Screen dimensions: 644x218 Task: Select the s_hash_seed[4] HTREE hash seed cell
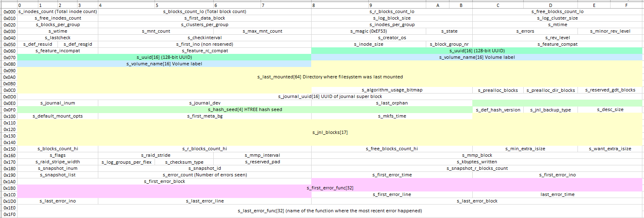pyautogui.click(x=245, y=109)
